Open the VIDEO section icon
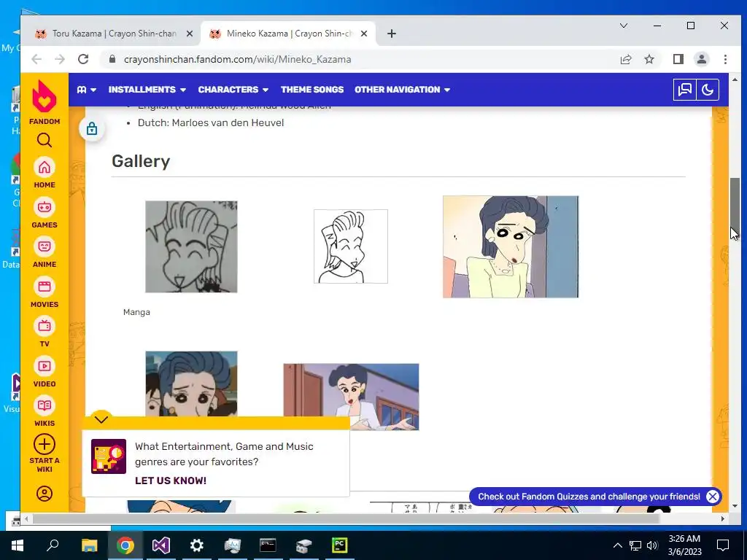This screenshot has height=560, width=747. [x=44, y=366]
